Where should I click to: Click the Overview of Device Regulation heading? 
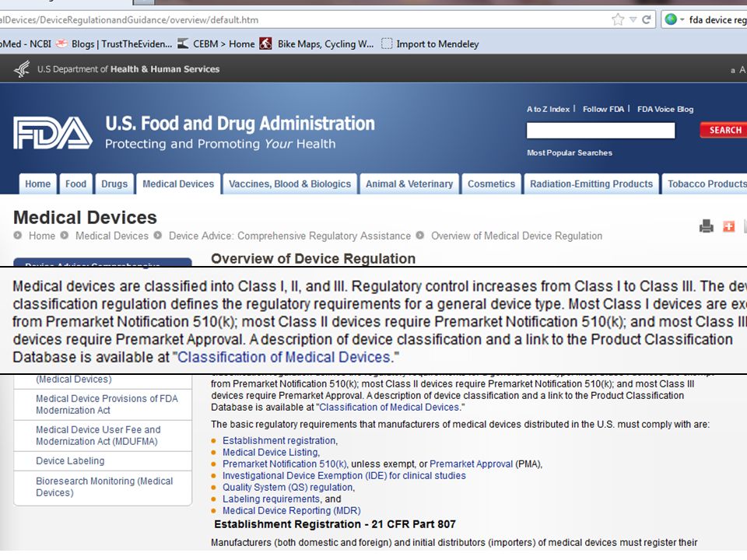pos(313,258)
